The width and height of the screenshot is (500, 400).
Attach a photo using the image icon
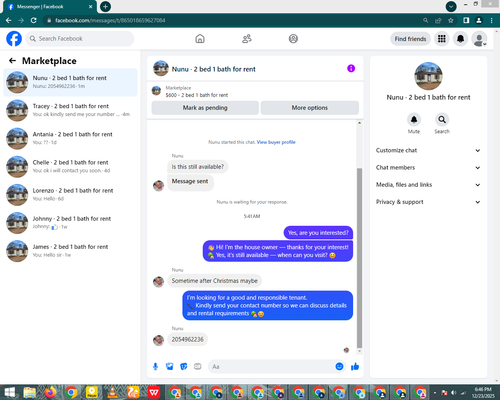170,367
